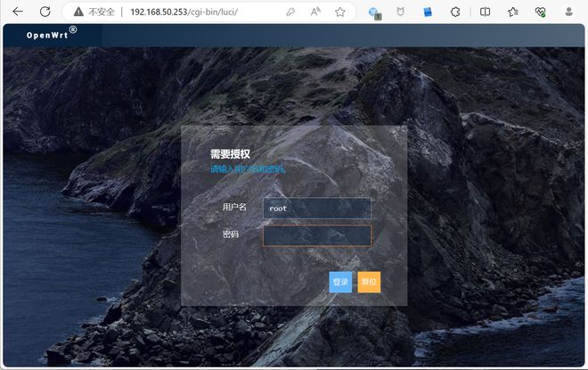Viewport: 588px width, 370px height.
Task: Click into the username field with root
Action: (317, 209)
